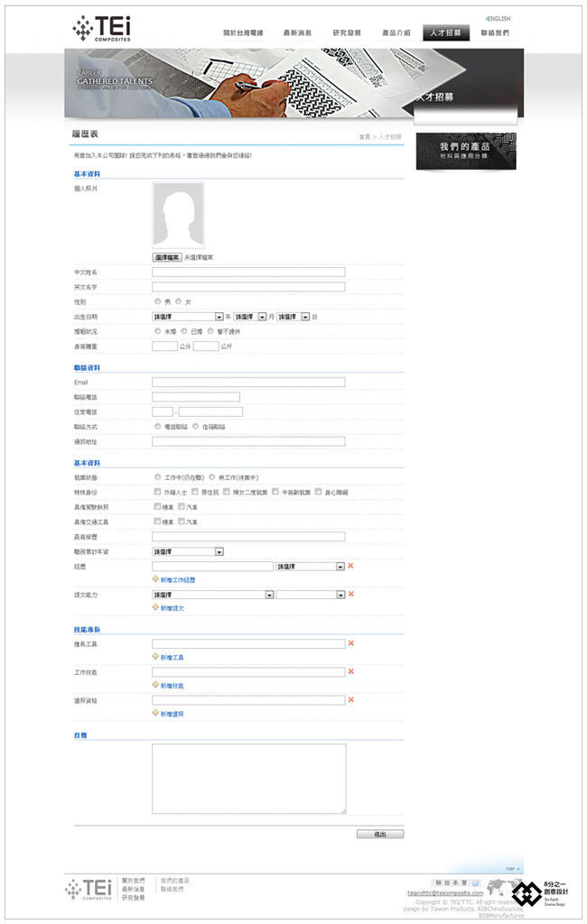Select female (女) gender radio

(x=178, y=301)
